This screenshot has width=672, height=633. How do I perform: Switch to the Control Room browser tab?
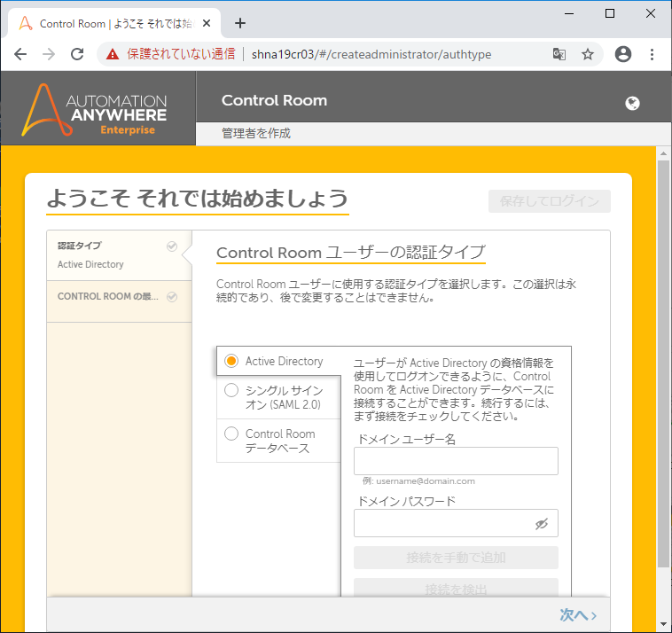pyautogui.click(x=114, y=24)
